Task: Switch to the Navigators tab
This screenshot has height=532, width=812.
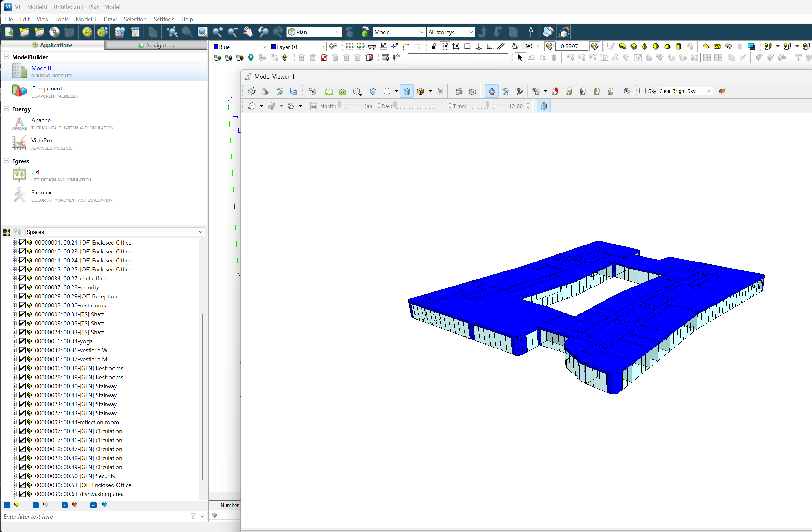Action: coord(156,45)
